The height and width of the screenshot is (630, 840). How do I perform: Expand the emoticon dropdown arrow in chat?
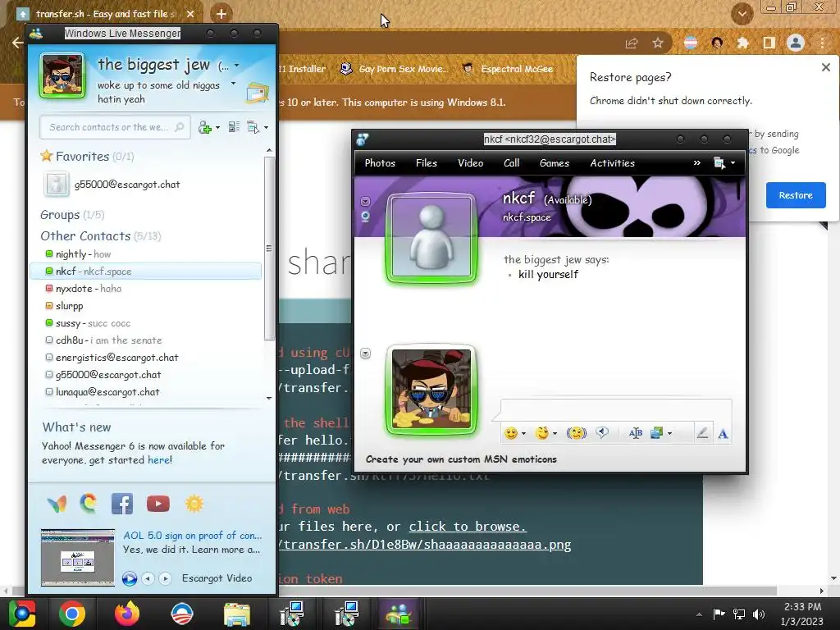coord(523,433)
